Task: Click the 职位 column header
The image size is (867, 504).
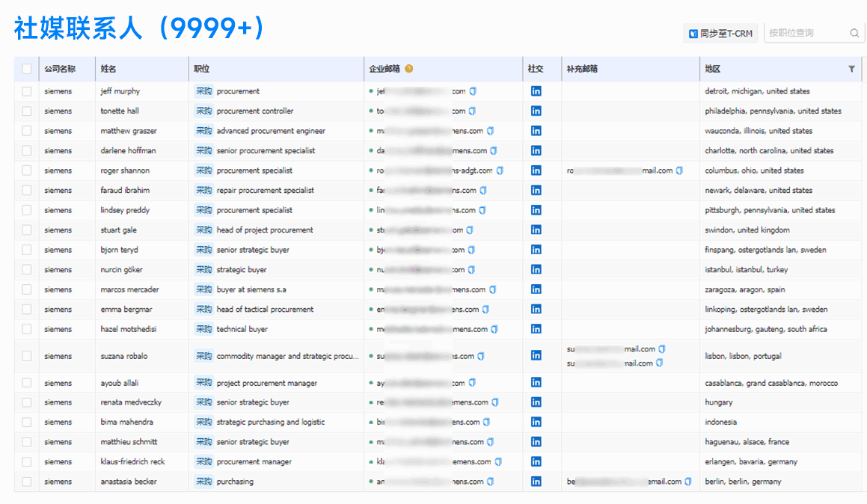Action: 201,69
